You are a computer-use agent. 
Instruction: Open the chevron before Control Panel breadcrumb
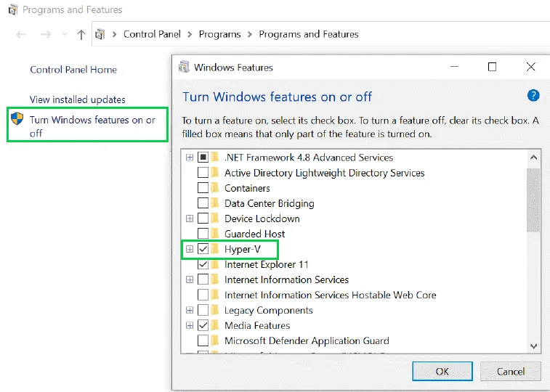point(114,34)
